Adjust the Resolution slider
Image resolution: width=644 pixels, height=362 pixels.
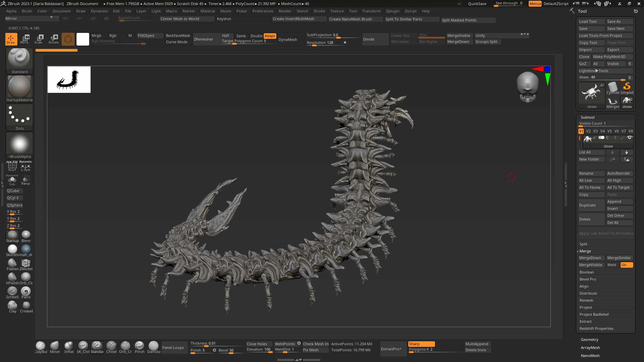pos(327,43)
